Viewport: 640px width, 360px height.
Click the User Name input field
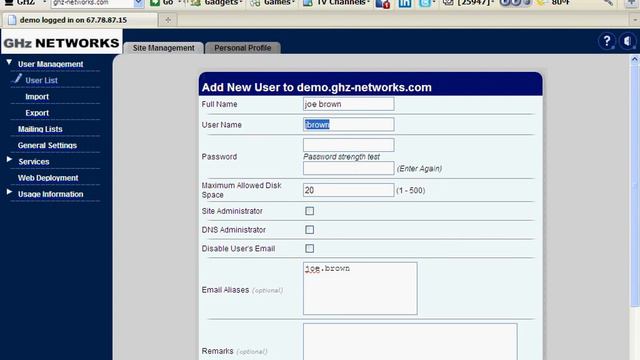point(349,124)
